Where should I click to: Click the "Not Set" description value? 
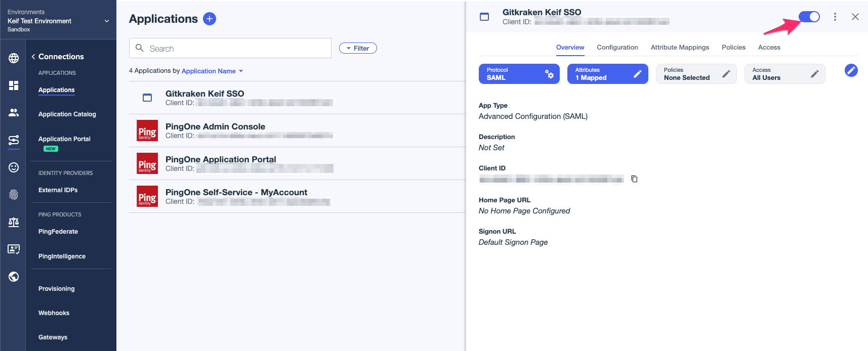pos(491,148)
